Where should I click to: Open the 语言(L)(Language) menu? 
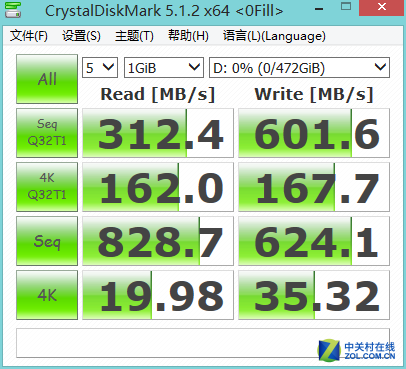point(274,36)
